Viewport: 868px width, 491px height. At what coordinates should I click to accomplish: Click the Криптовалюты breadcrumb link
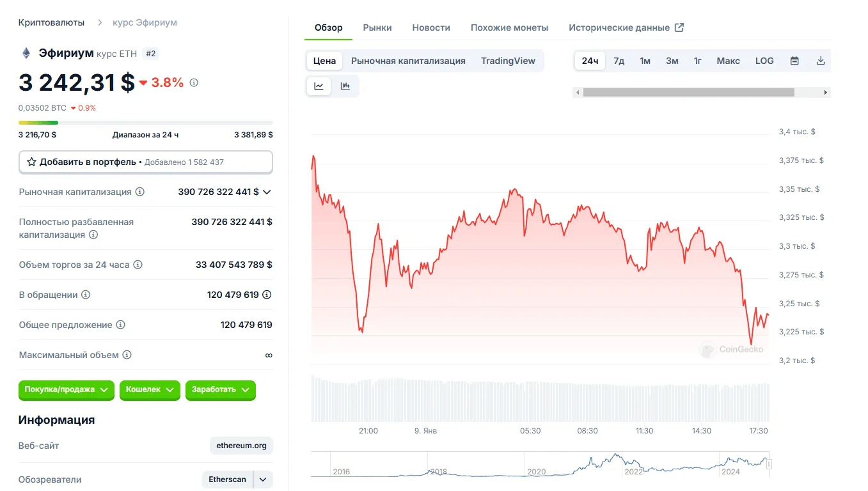[x=51, y=22]
